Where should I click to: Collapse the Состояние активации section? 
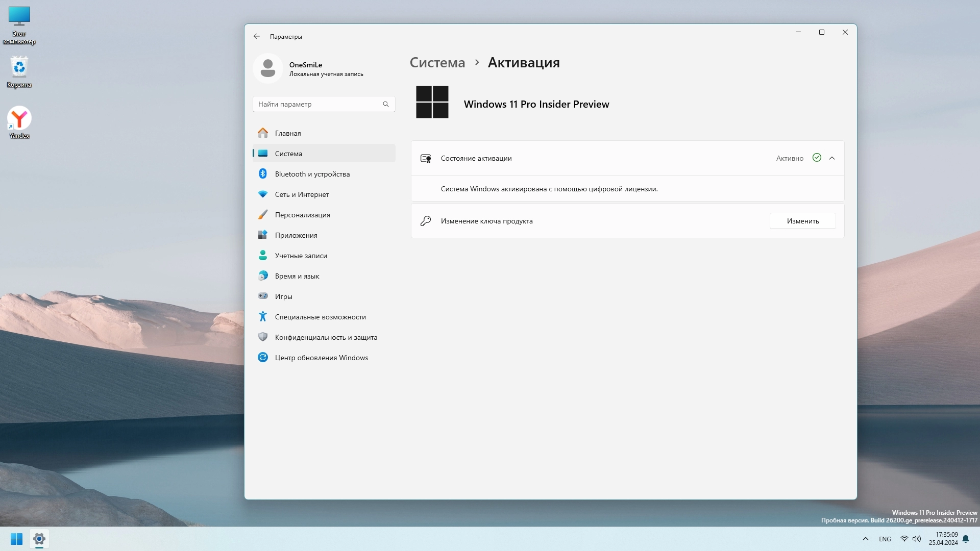[x=832, y=158]
